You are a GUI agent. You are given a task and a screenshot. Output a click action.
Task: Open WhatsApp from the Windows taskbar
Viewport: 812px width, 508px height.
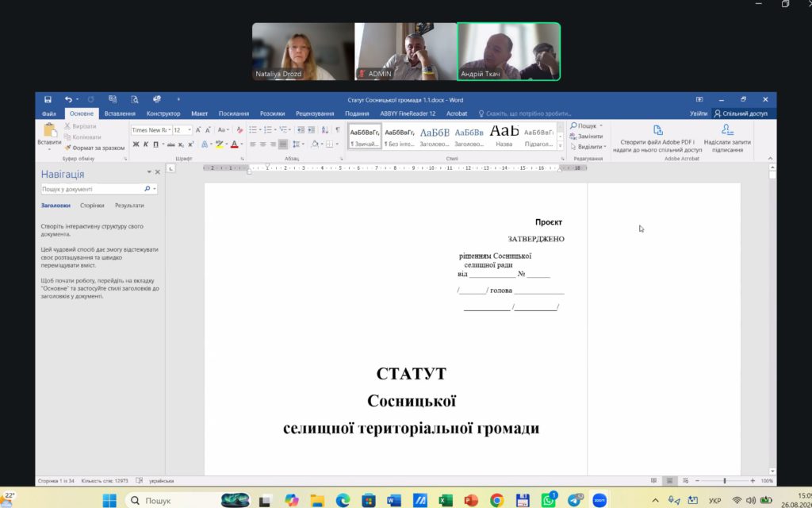click(549, 500)
